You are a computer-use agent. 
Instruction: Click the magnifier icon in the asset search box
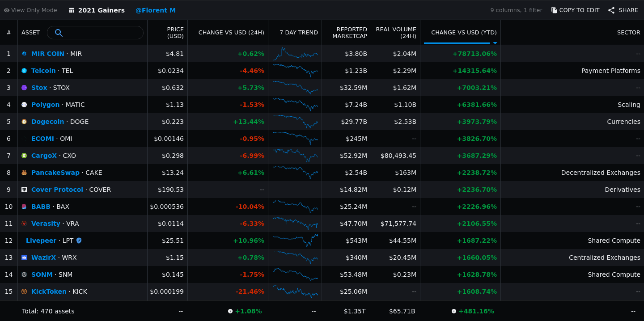59,33
